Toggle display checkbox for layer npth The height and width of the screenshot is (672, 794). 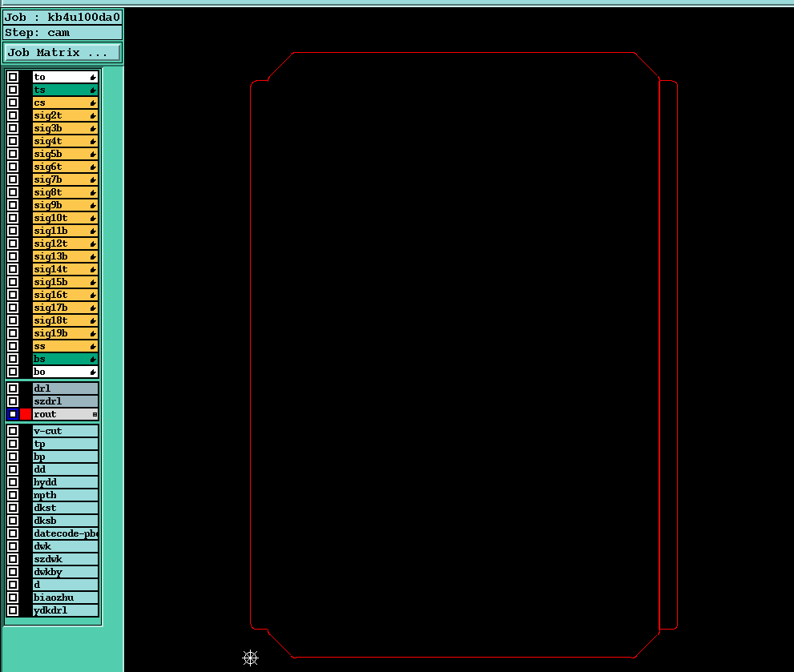pos(13,495)
